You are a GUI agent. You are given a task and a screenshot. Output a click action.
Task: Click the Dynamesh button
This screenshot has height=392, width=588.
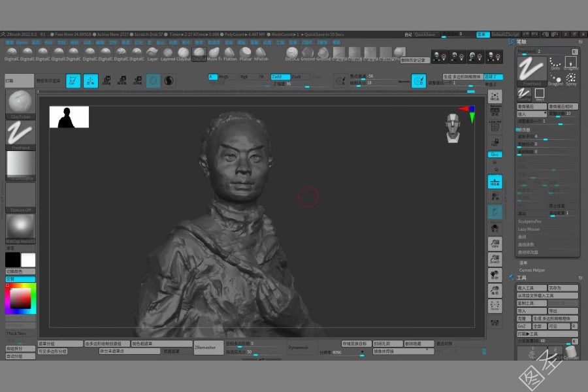tap(302, 348)
